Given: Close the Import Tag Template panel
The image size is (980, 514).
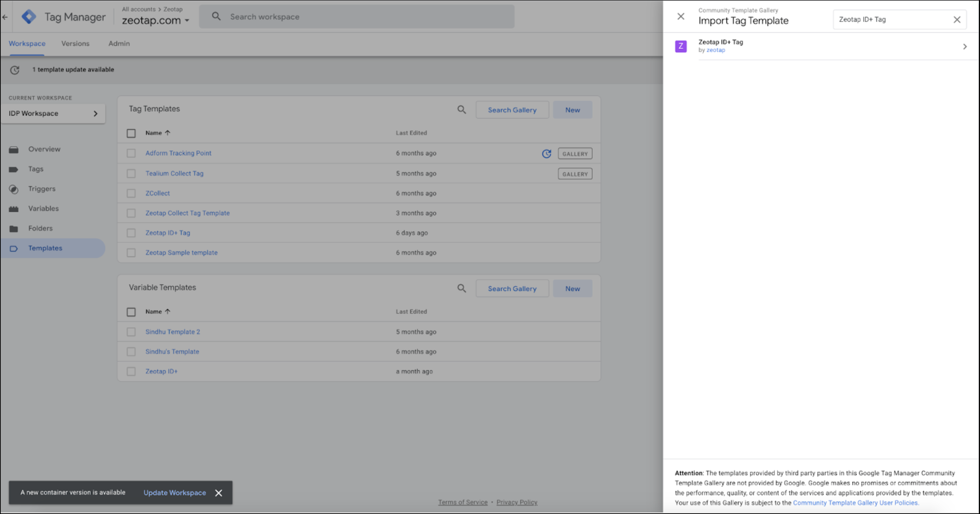Looking at the screenshot, I should [680, 16].
